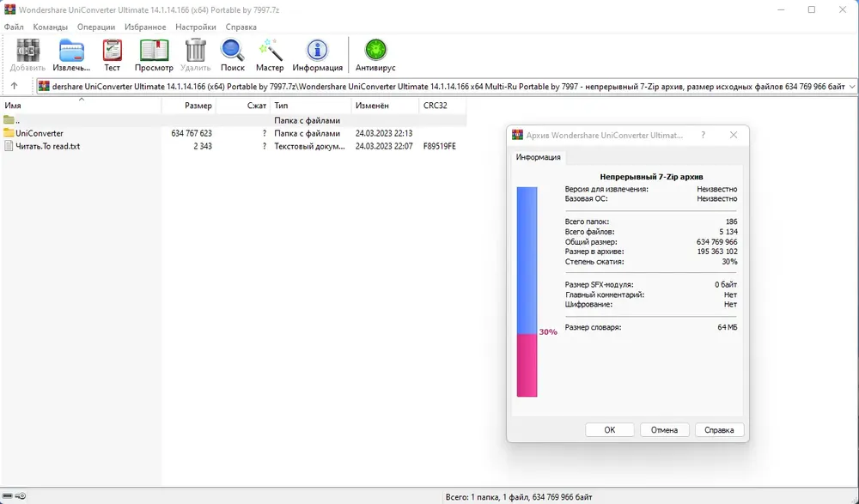Image resolution: width=859 pixels, height=504 pixels.
Task: Sort by the Изменён column header
Action: 385,106
